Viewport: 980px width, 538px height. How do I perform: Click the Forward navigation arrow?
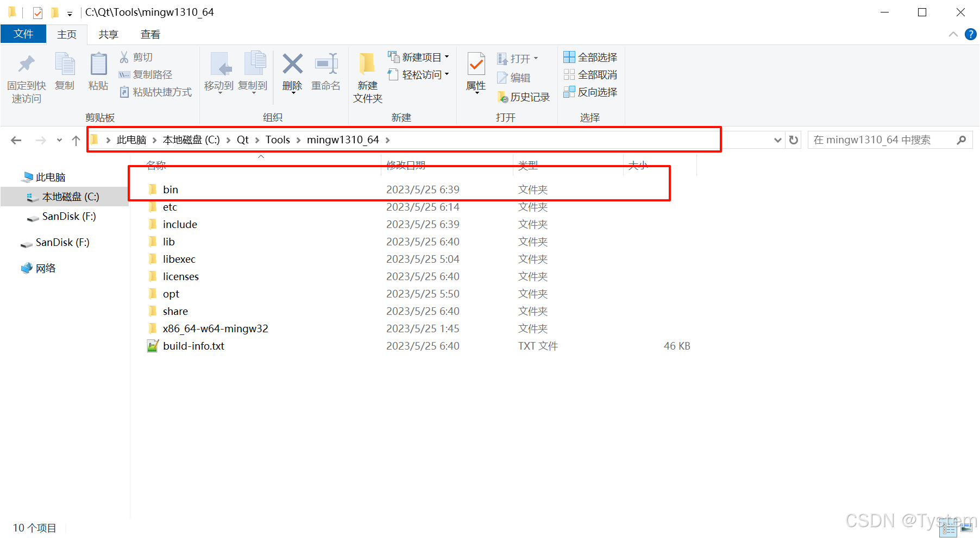click(41, 140)
